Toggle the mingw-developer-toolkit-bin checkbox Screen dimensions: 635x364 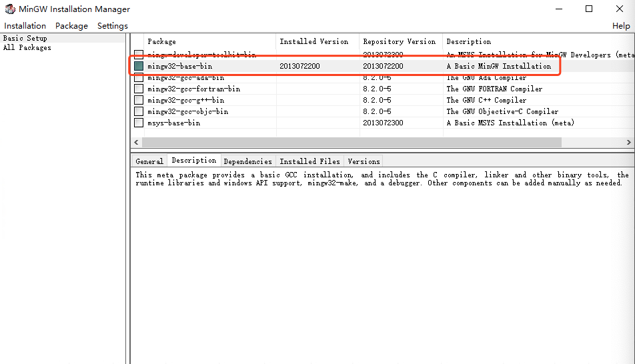[139, 54]
